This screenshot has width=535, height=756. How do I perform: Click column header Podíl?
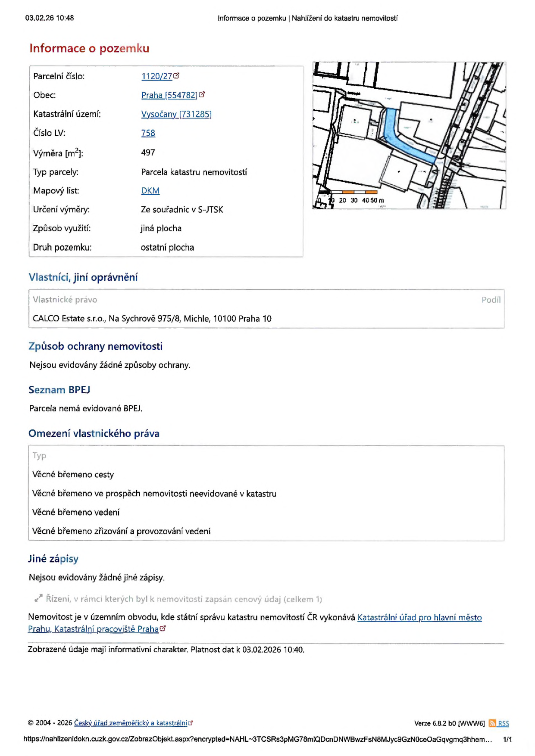(x=491, y=300)
